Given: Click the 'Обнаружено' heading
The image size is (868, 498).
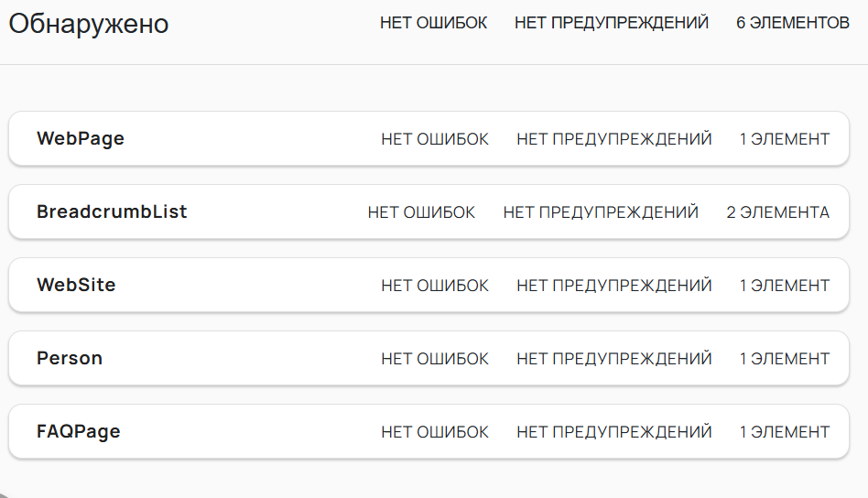Looking at the screenshot, I should point(89,24).
